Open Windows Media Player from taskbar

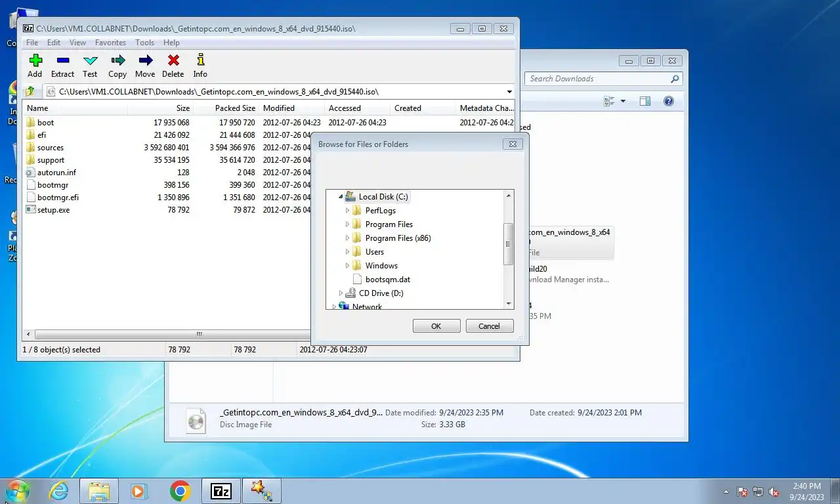tap(139, 491)
